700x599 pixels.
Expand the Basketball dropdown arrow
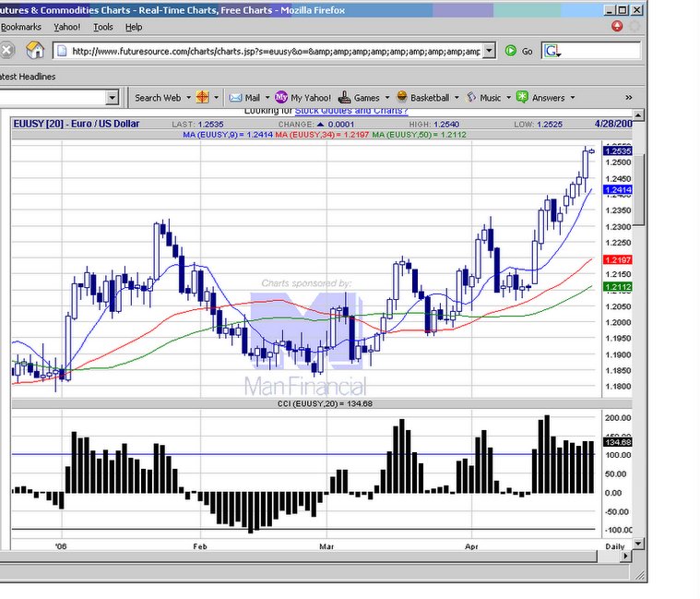click(x=457, y=98)
